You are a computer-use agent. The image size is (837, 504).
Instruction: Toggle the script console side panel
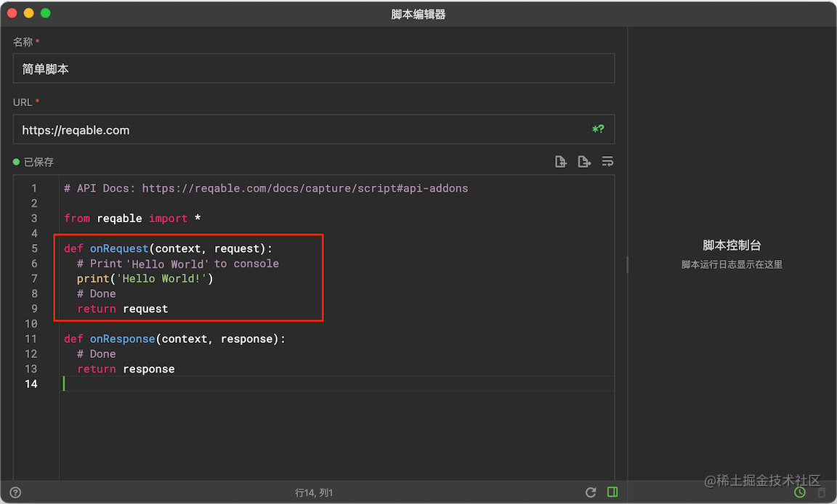[x=612, y=492]
